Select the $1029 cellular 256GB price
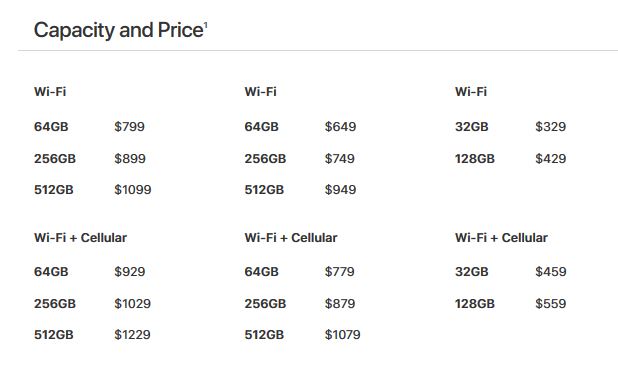 click(x=132, y=304)
